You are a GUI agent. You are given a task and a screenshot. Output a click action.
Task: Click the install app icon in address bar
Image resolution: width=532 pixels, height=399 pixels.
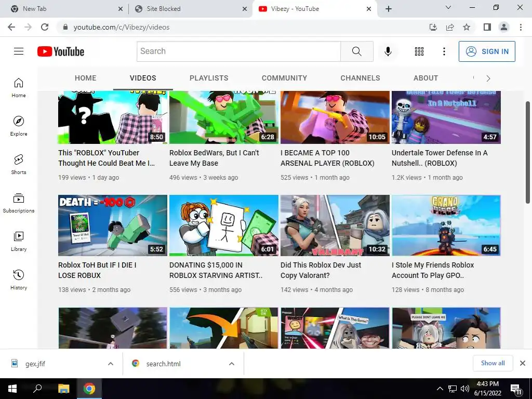coord(433,27)
